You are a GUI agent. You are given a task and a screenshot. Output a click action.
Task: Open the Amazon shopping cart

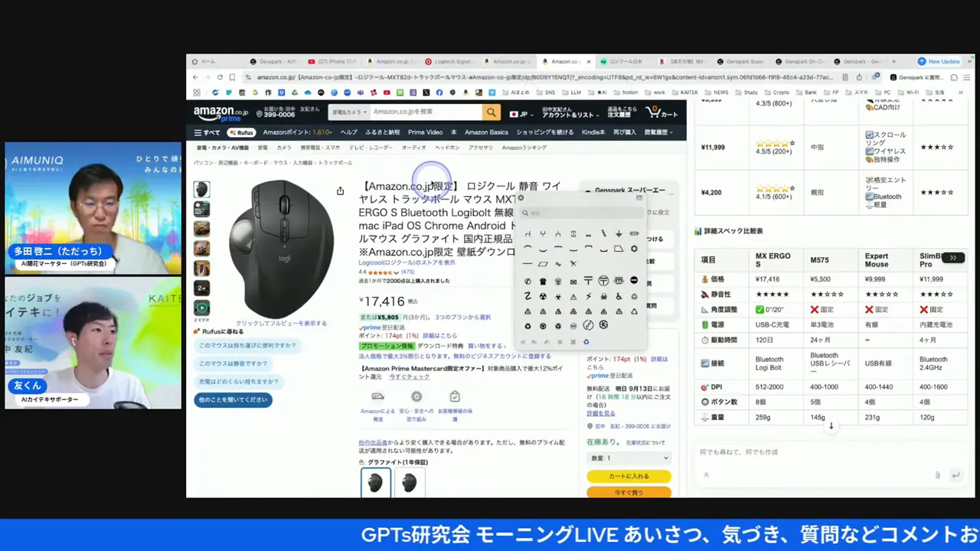(661, 112)
